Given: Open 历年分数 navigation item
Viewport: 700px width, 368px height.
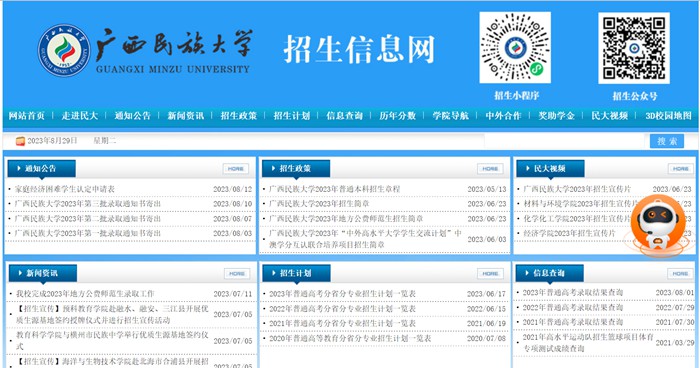Looking at the screenshot, I should [x=397, y=116].
